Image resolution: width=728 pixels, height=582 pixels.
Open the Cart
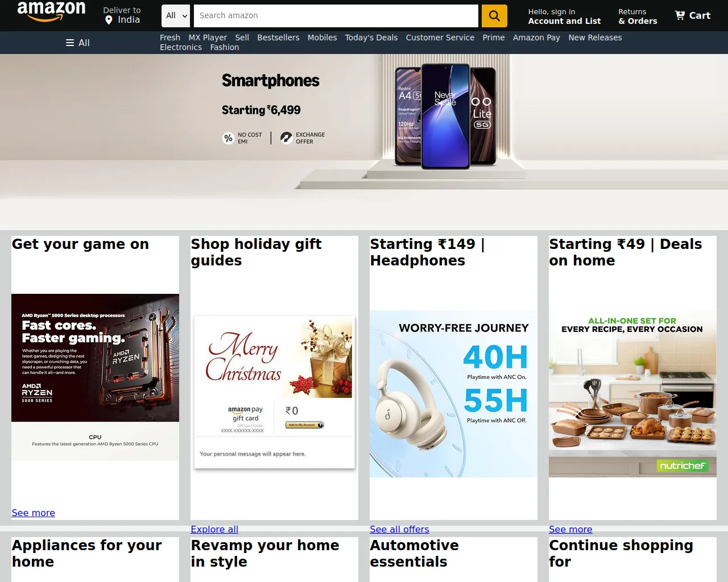pos(692,15)
